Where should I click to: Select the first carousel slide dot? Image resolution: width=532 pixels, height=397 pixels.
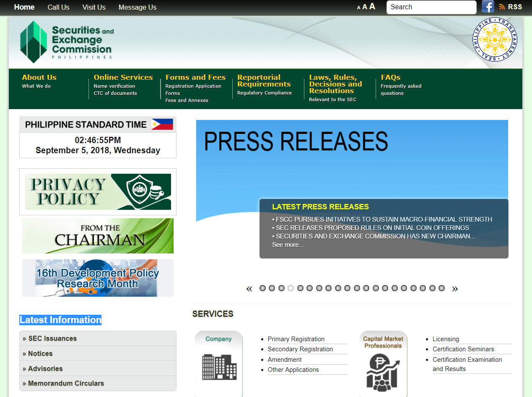point(262,288)
